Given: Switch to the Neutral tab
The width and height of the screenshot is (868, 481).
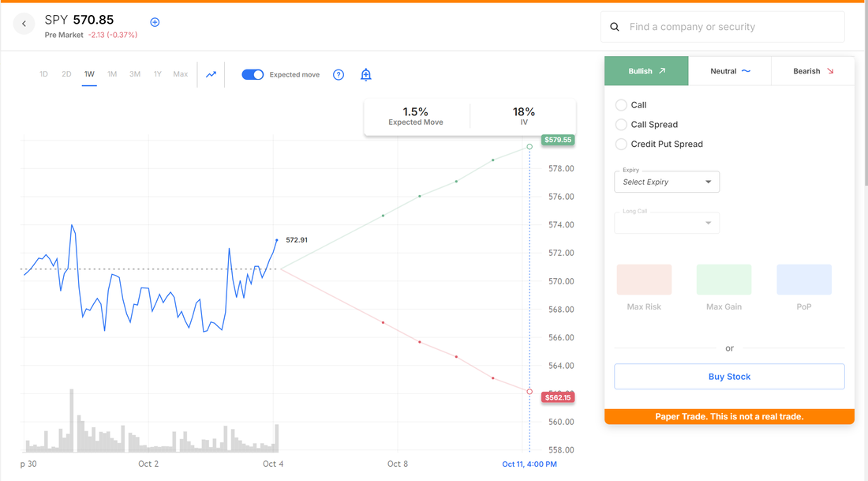Looking at the screenshot, I should (730, 71).
